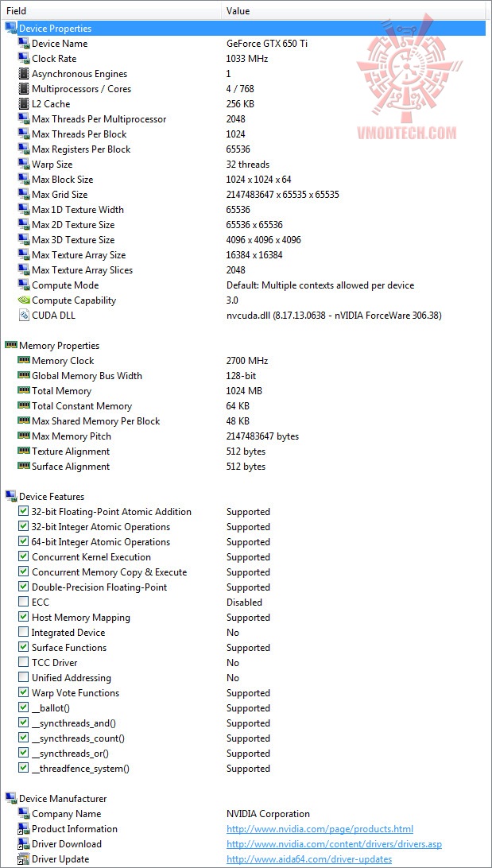Select the Device Manufacturer group label

tap(63, 798)
